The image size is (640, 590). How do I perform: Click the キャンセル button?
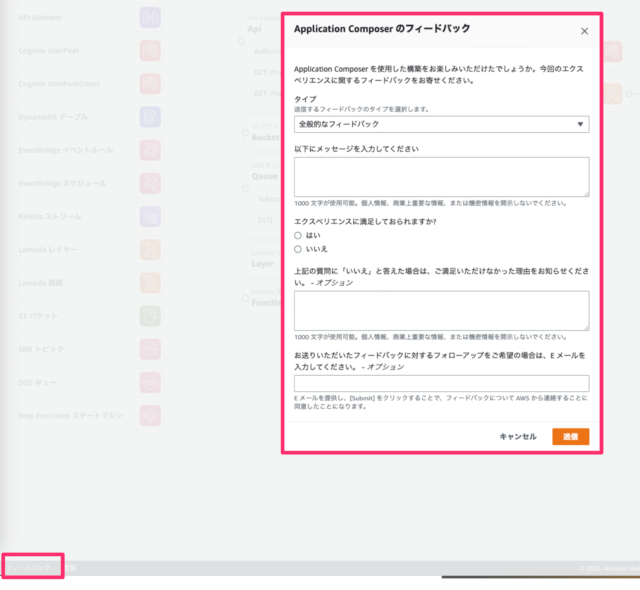[518, 437]
